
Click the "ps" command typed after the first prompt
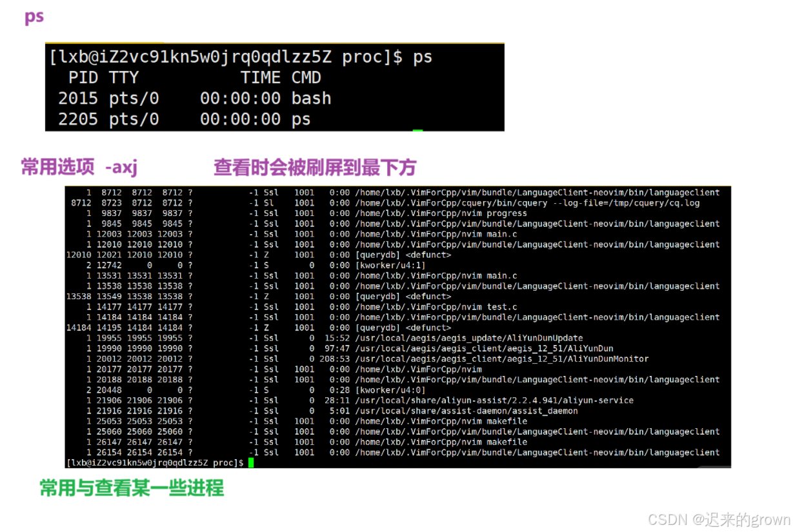[x=423, y=58]
